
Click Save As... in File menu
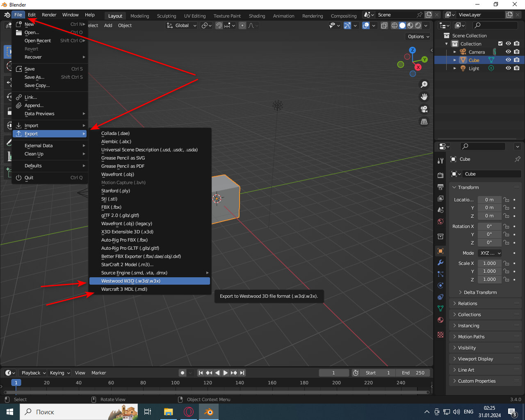34,77
